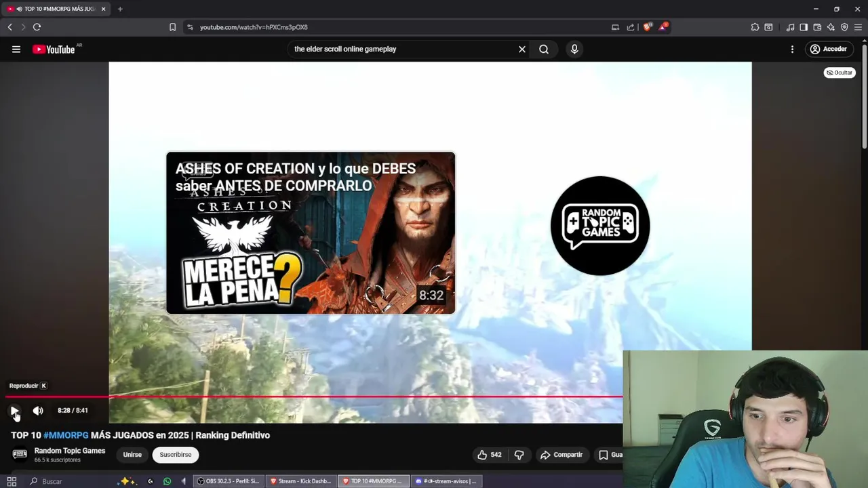Go to the YouTube home logo
The width and height of the screenshot is (868, 488).
coord(54,49)
